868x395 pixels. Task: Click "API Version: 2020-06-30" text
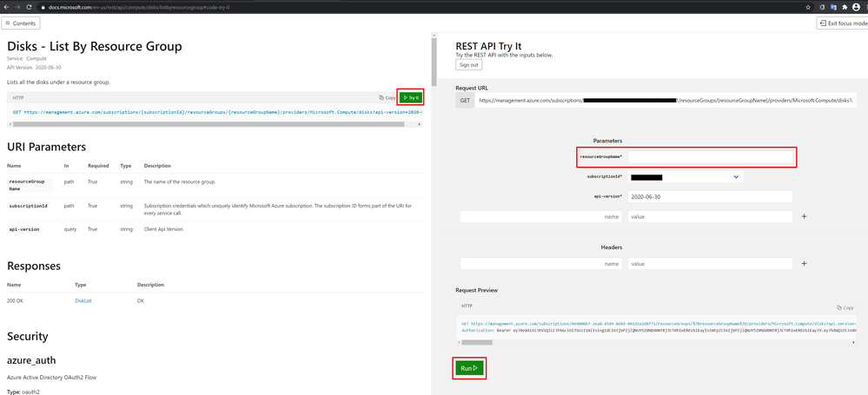(x=34, y=67)
